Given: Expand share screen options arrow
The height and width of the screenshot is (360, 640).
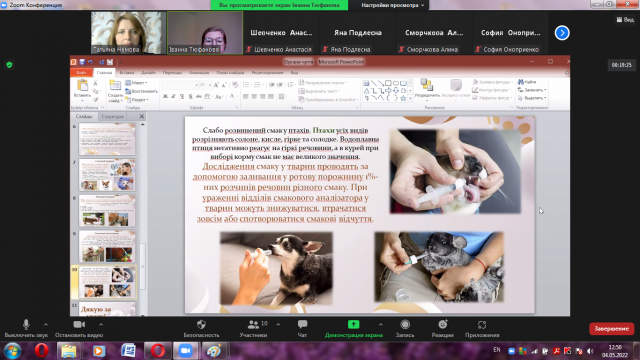Looking at the screenshot, I should point(380,324).
